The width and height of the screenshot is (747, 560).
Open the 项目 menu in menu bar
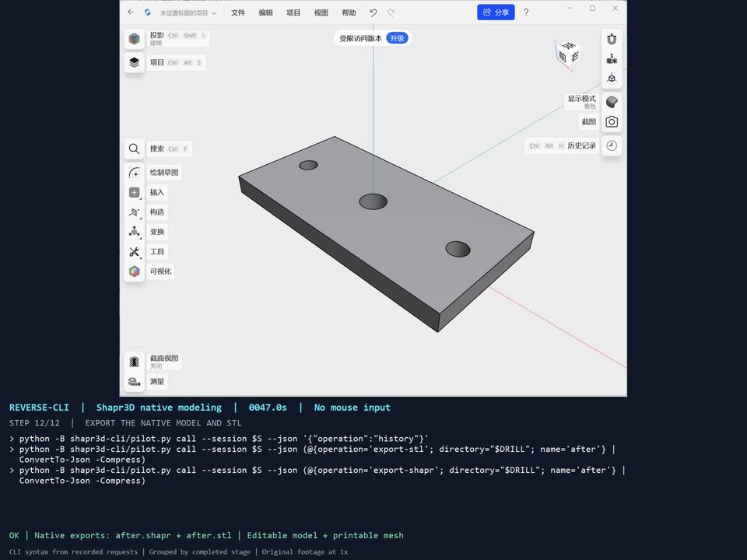pos(293,13)
